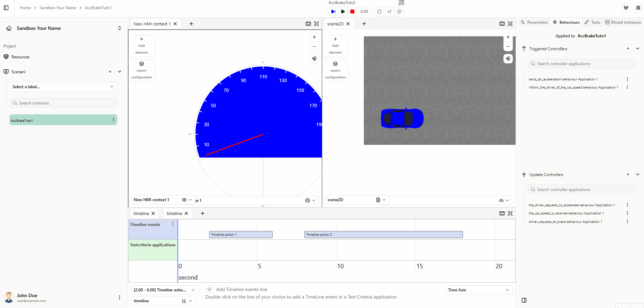
Task: Toggle the left sidebar panel icon
Action: click(x=6, y=8)
